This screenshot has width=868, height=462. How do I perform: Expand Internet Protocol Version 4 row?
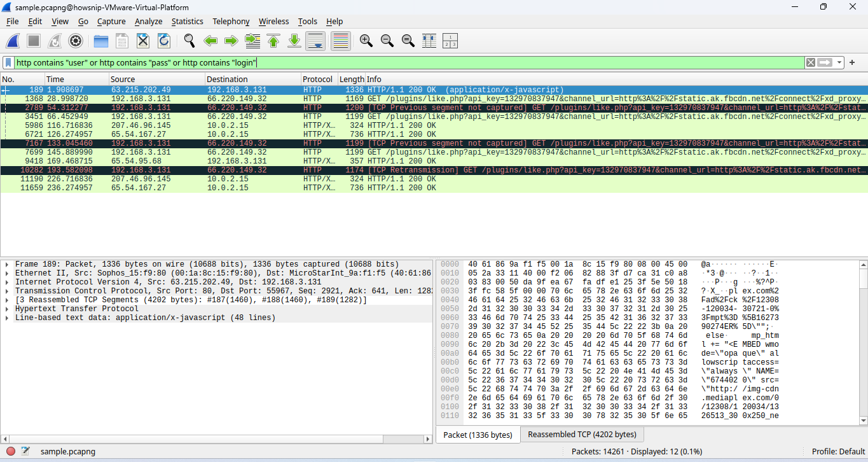[x=7, y=282]
